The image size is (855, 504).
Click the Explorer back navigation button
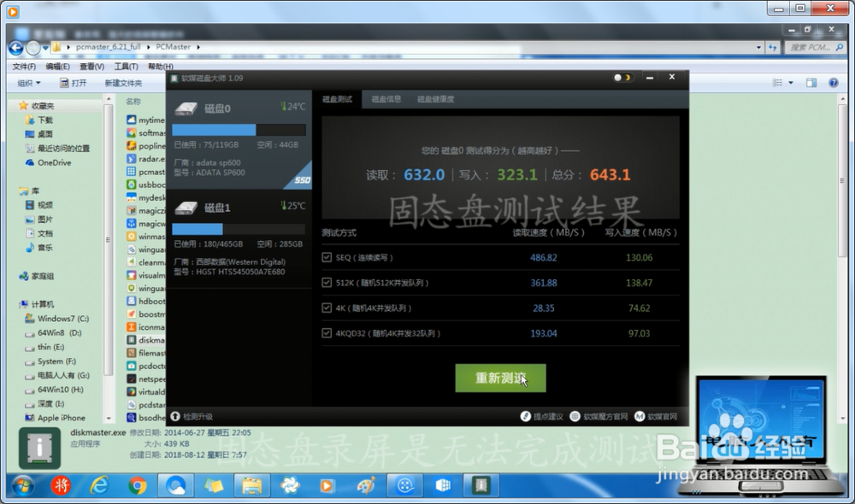click(15, 49)
